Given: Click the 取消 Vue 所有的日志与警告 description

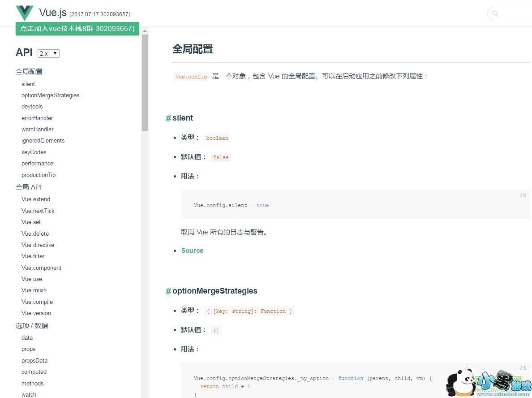Looking at the screenshot, I should (x=225, y=232).
